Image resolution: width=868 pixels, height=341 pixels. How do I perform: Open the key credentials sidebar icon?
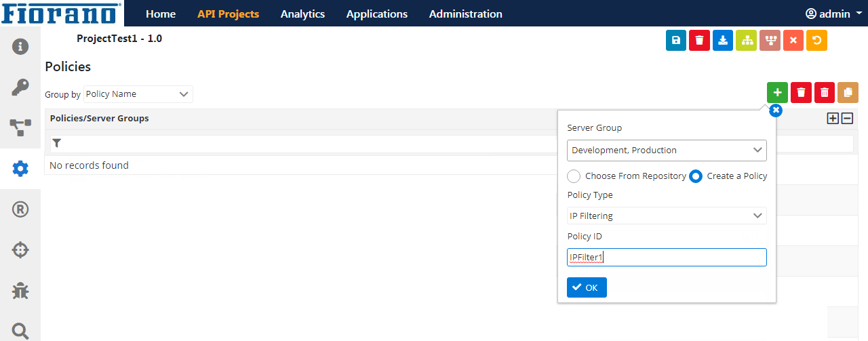tap(20, 87)
